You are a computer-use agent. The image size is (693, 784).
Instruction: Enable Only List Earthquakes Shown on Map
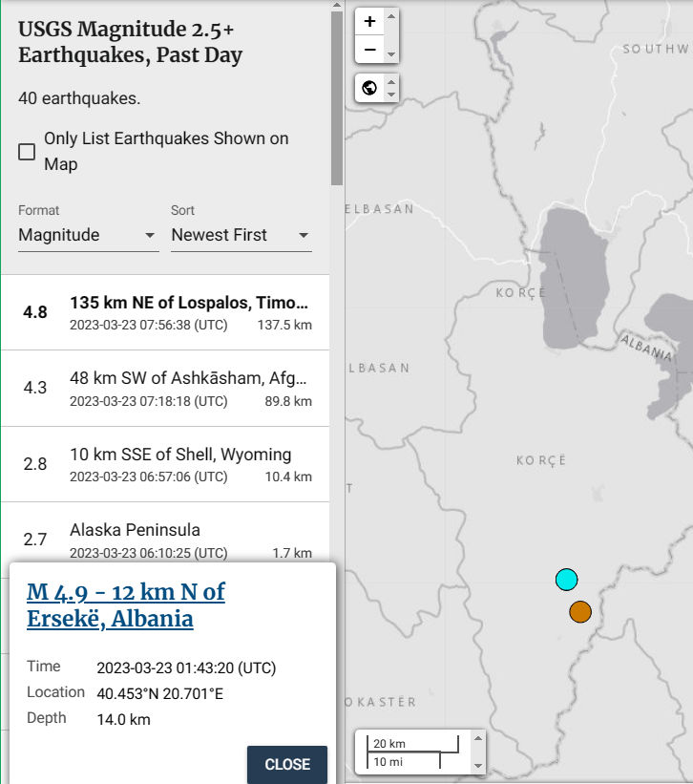[x=28, y=152]
